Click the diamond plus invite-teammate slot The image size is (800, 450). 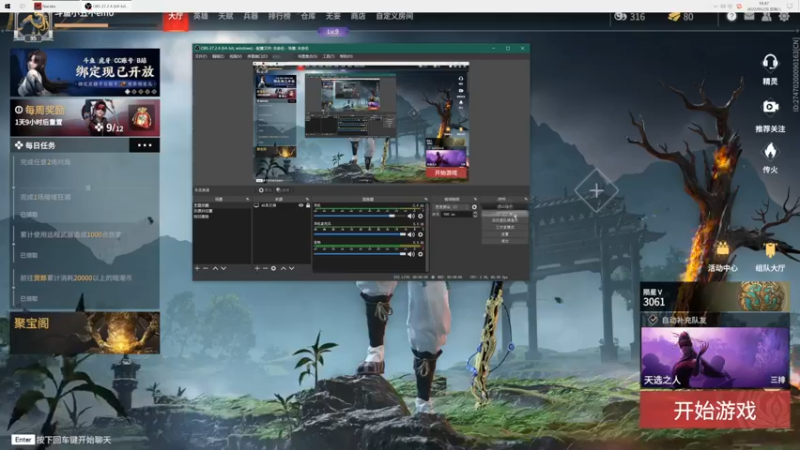coord(596,191)
